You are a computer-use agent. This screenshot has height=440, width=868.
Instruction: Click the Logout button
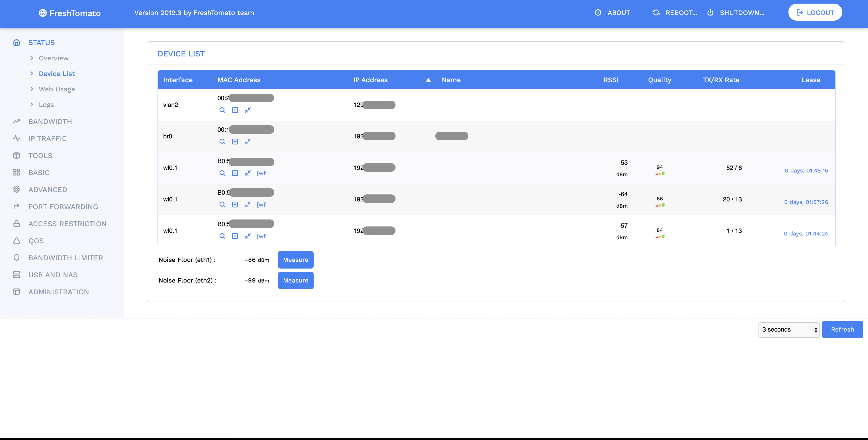pyautogui.click(x=815, y=12)
